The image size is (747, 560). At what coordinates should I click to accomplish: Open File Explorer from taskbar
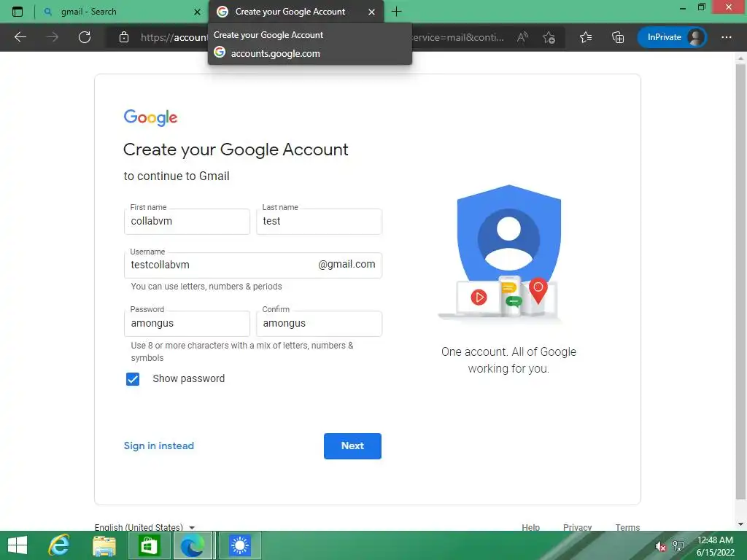(x=104, y=545)
